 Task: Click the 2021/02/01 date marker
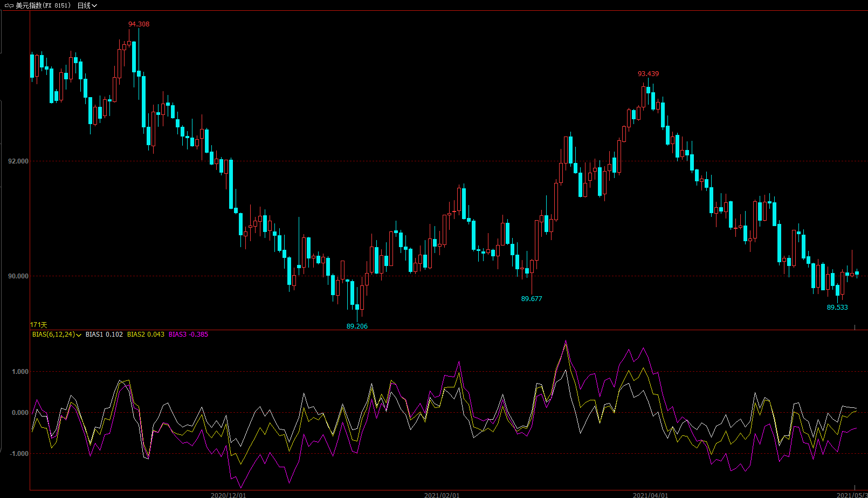(x=442, y=495)
